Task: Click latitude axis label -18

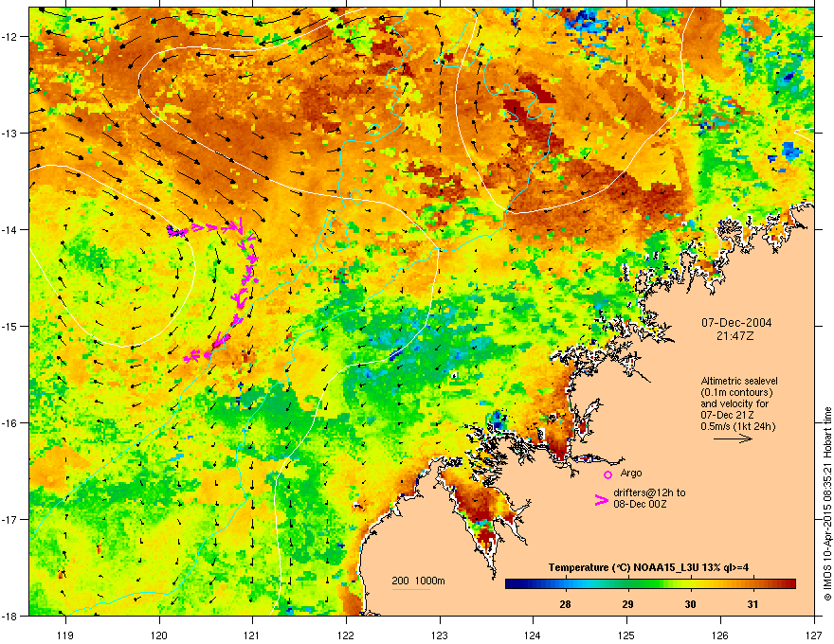Action: (10, 616)
